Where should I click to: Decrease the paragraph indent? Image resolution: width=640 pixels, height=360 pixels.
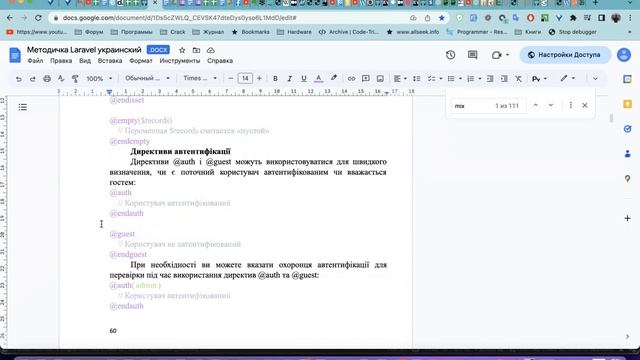490,78
